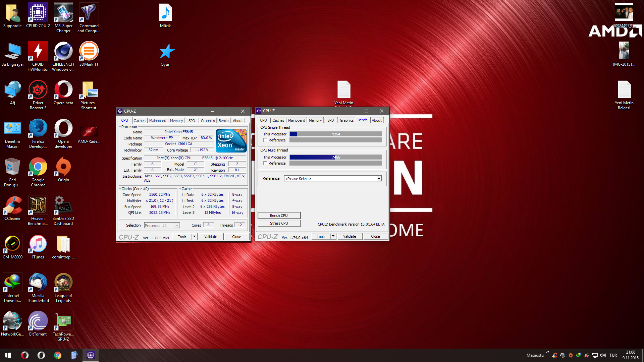Click CPU-Z icon in taskbar
The height and width of the screenshot is (362, 644).
point(91,355)
